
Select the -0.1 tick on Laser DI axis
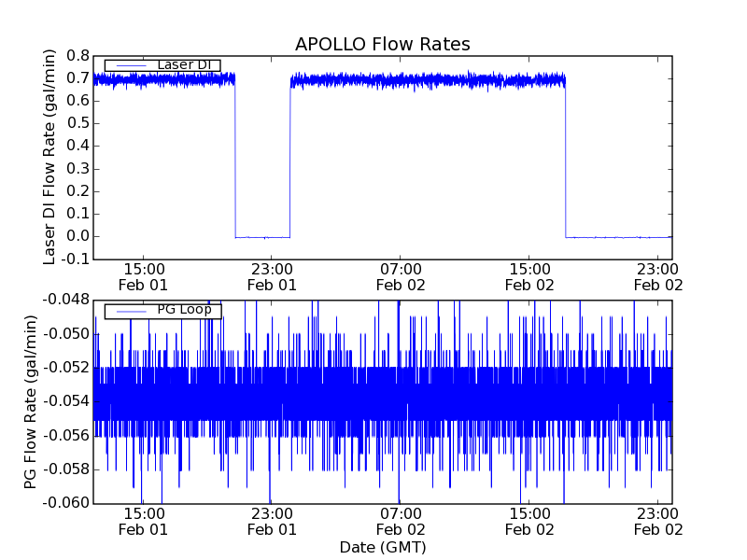pos(75,259)
